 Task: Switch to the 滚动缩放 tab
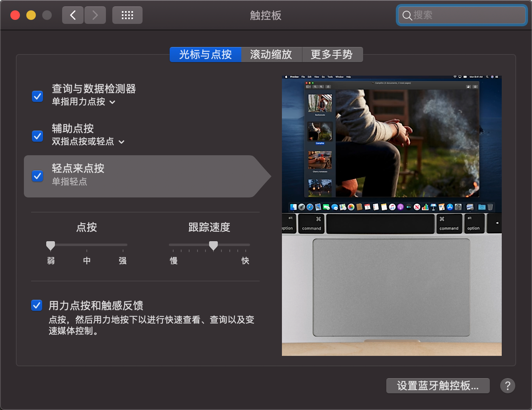pos(271,55)
